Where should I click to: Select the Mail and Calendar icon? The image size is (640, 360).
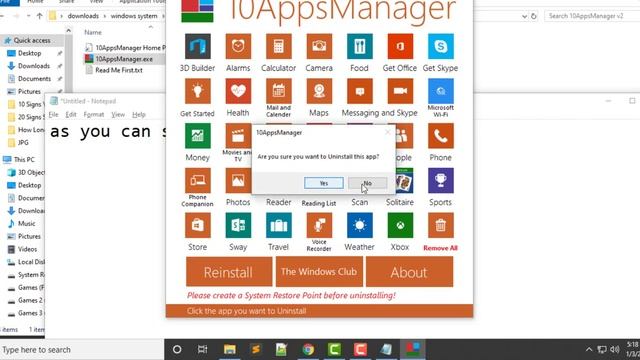[x=278, y=91]
